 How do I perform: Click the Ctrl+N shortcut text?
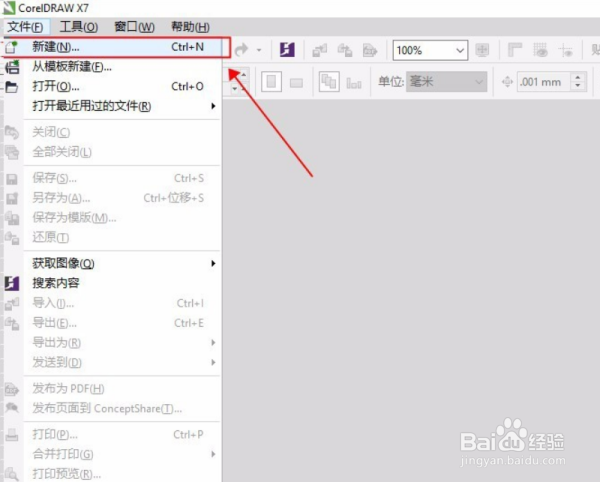tap(188, 47)
